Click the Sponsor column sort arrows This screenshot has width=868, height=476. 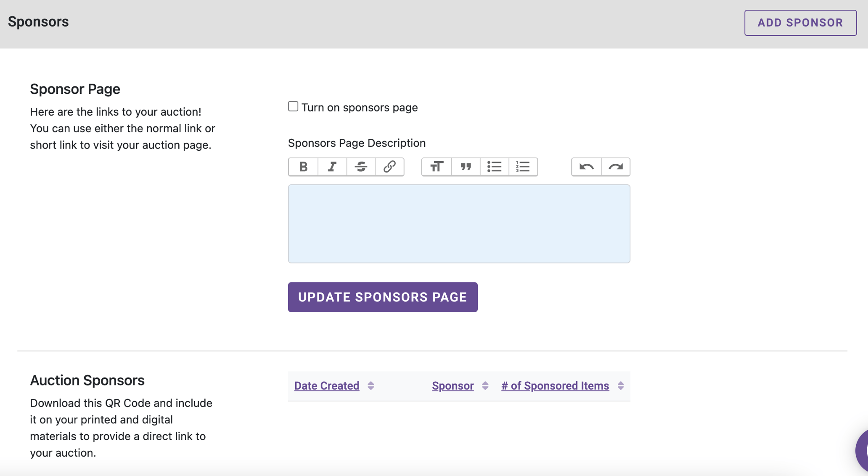click(485, 386)
